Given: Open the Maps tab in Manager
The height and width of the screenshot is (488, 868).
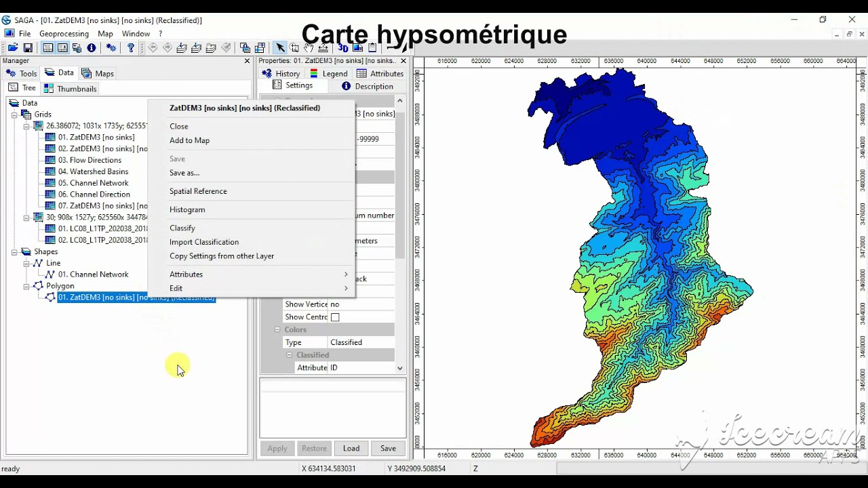Looking at the screenshot, I should [98, 73].
